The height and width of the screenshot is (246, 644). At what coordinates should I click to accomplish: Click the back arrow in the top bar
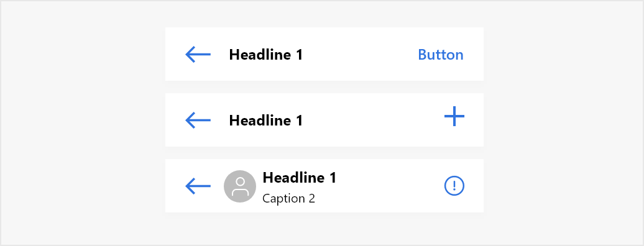(x=198, y=54)
